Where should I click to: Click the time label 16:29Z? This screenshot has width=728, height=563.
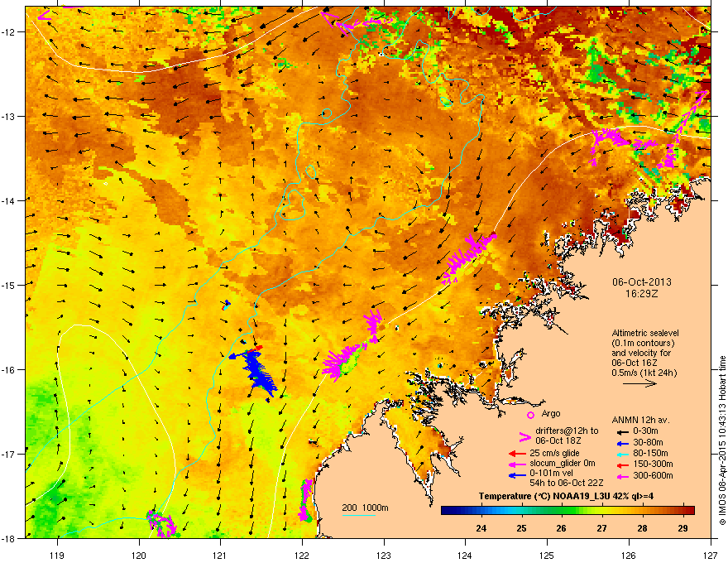[x=642, y=294]
